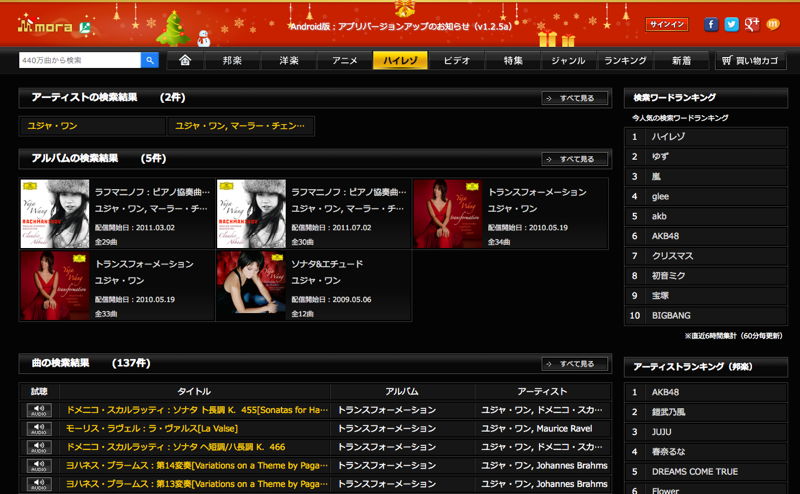The width and height of the screenshot is (800, 494).
Task: Click the orange mora round icon
Action: point(773,24)
